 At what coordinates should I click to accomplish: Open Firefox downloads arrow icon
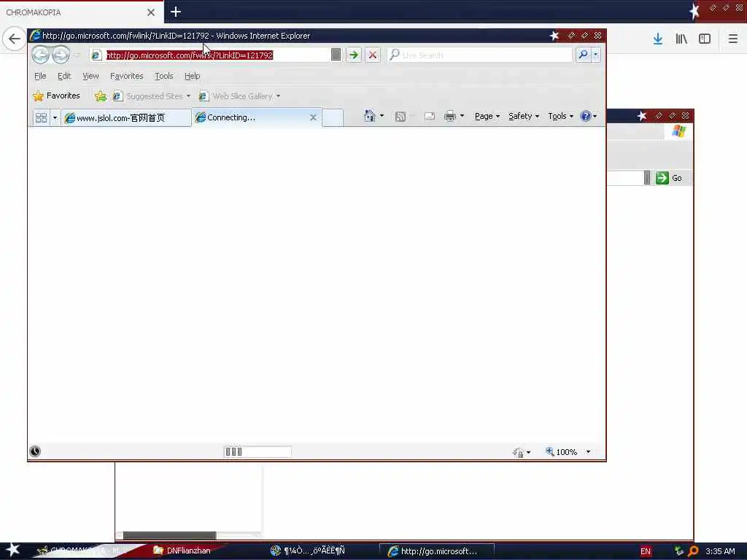coord(658,39)
